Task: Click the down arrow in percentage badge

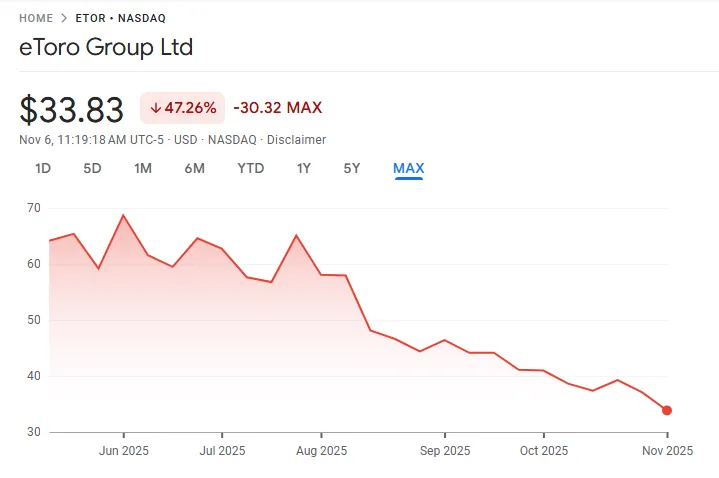Action: (x=156, y=108)
